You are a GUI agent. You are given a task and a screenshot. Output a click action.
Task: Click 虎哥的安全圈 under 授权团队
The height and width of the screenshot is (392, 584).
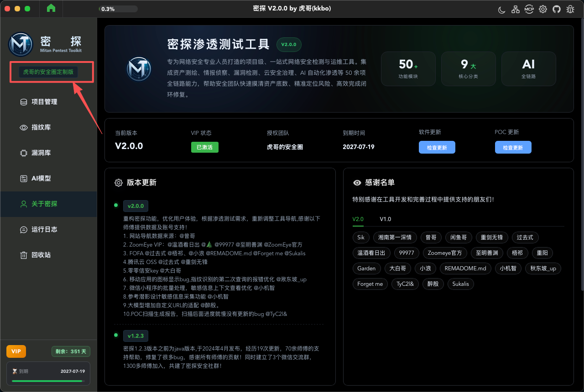tap(285, 147)
